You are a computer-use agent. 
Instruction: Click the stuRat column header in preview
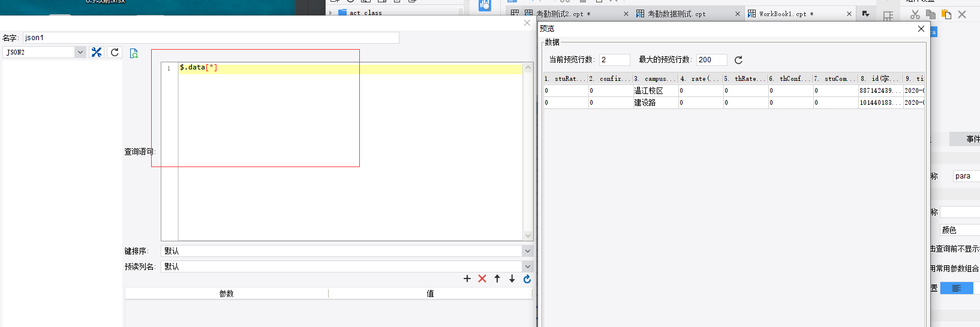(566, 78)
